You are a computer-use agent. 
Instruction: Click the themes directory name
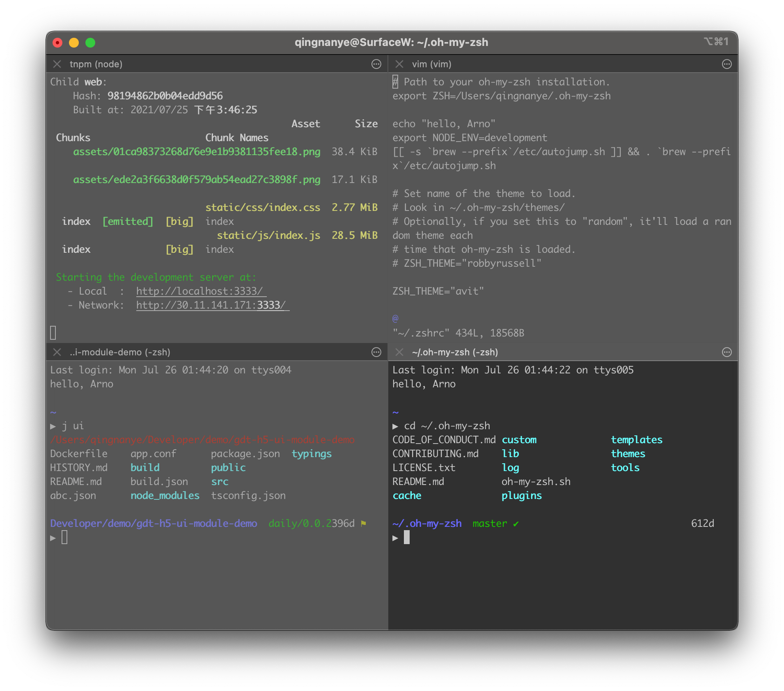628,454
